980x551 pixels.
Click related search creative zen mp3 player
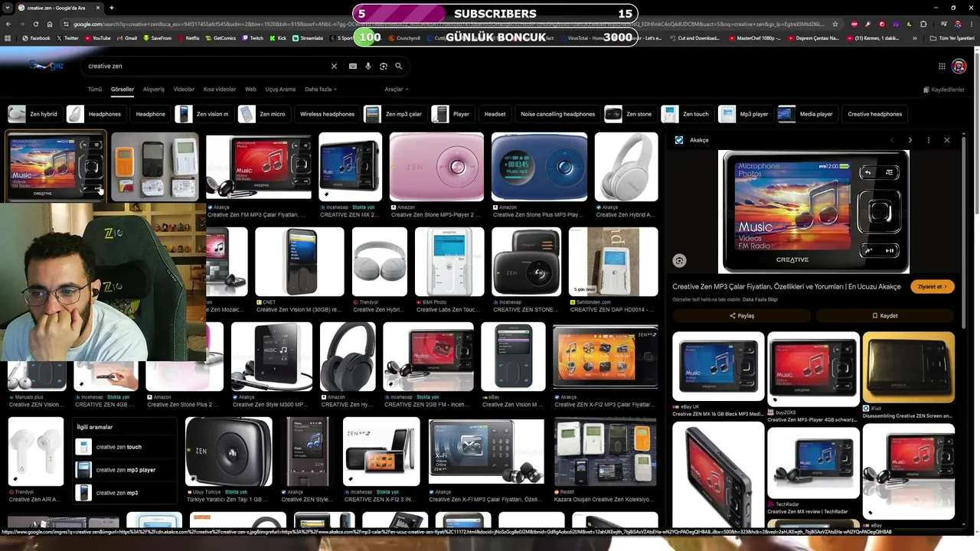point(126,470)
